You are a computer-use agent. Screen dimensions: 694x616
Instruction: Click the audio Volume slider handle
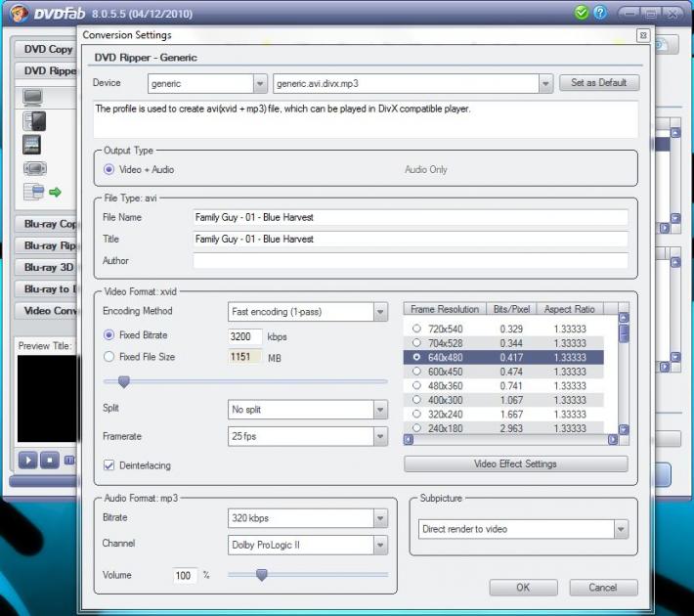(261, 575)
